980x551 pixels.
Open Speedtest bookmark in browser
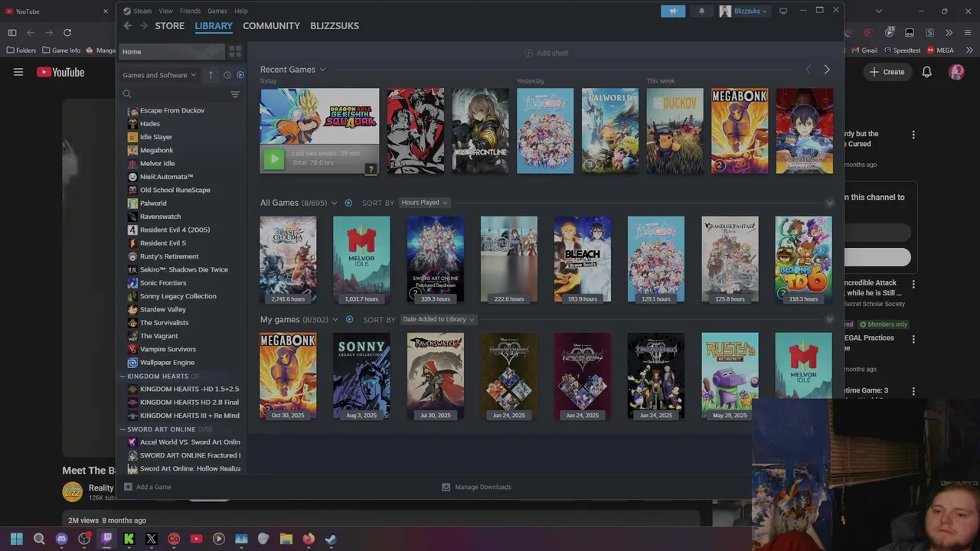point(902,51)
